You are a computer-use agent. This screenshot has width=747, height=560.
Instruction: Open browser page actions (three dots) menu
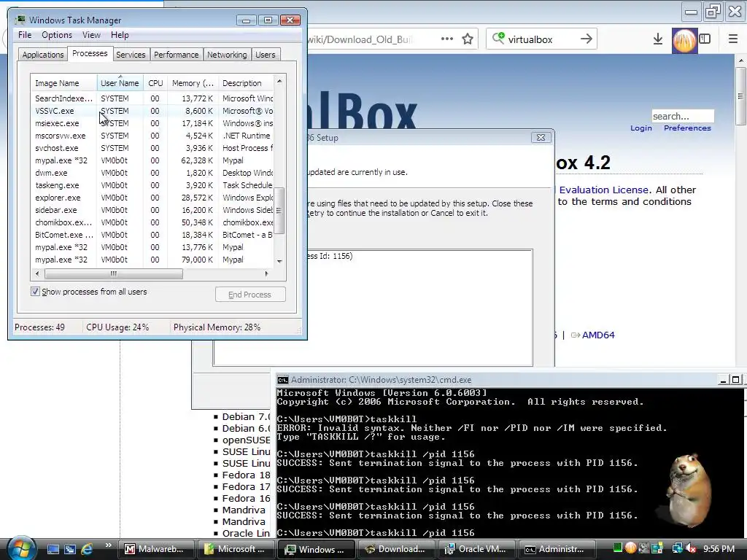click(447, 39)
